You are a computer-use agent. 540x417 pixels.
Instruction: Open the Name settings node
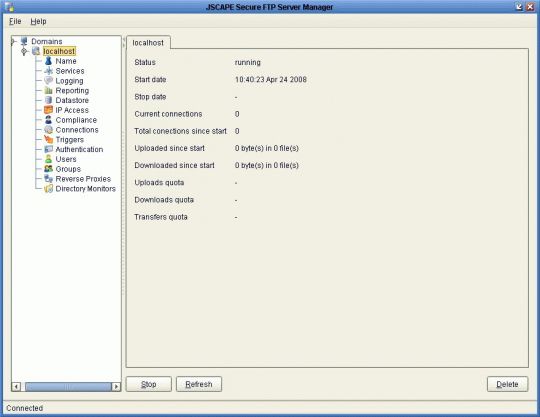coord(66,61)
